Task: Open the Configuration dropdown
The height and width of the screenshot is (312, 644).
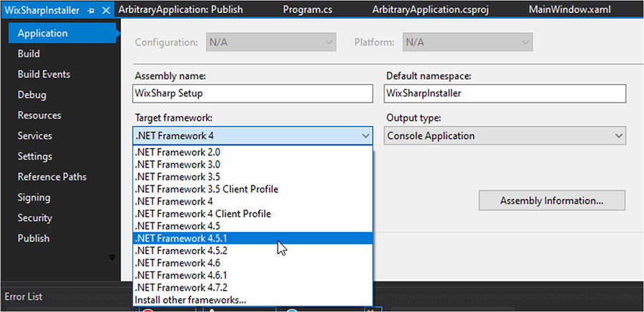Action: (271, 42)
